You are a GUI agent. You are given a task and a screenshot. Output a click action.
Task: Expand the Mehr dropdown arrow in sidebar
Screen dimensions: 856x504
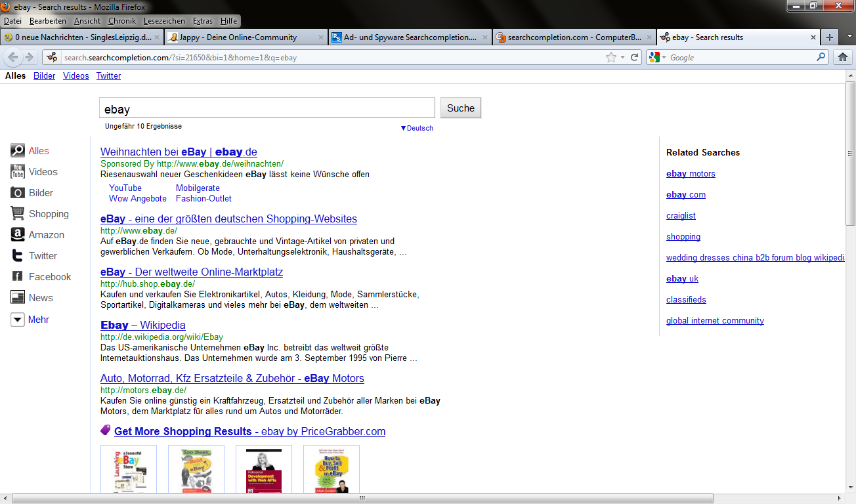[x=18, y=320]
